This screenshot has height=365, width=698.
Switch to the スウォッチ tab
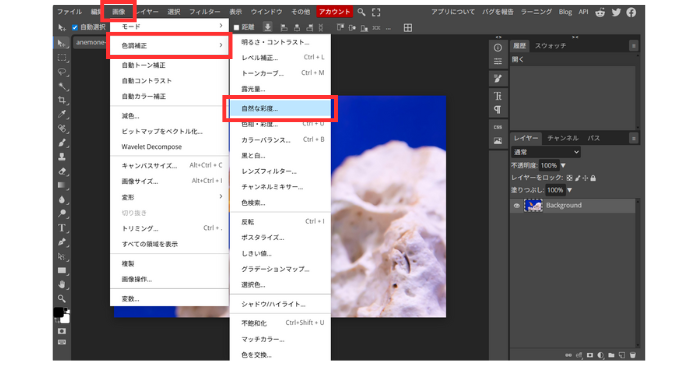click(551, 46)
